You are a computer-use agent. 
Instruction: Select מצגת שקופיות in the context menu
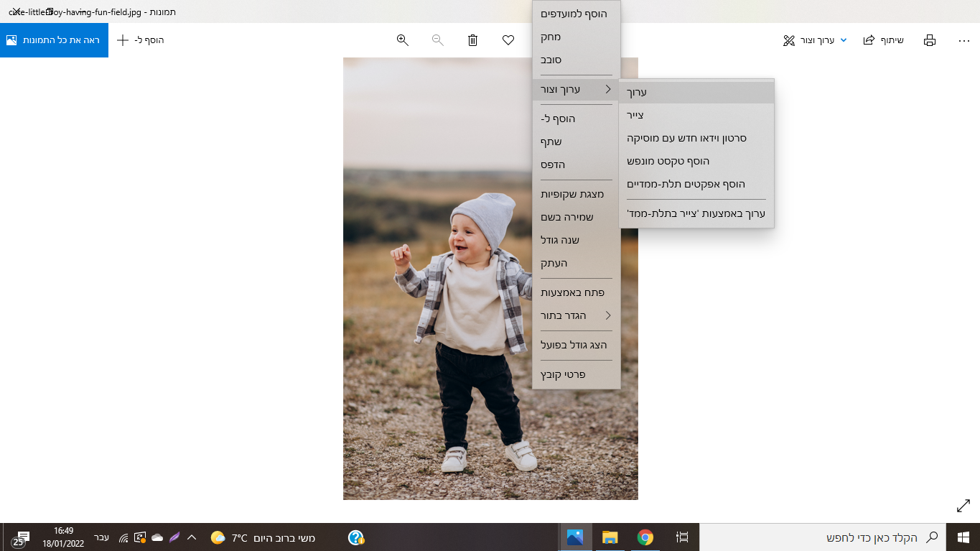tap(577, 195)
